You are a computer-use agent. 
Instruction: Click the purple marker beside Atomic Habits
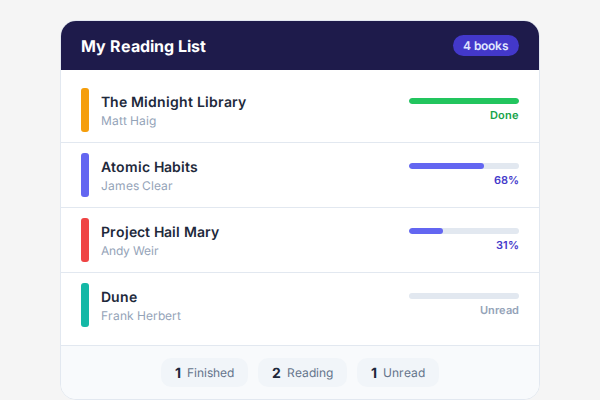click(x=85, y=175)
